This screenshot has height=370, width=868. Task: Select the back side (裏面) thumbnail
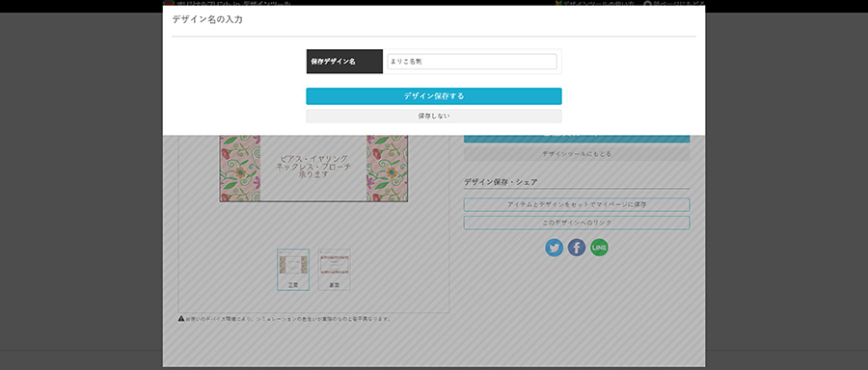[334, 270]
